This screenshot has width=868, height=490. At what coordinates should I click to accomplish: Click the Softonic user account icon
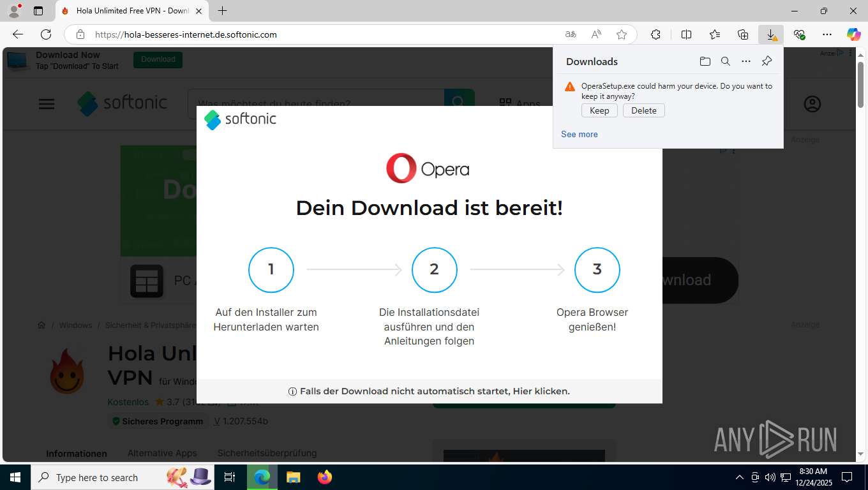click(x=812, y=104)
